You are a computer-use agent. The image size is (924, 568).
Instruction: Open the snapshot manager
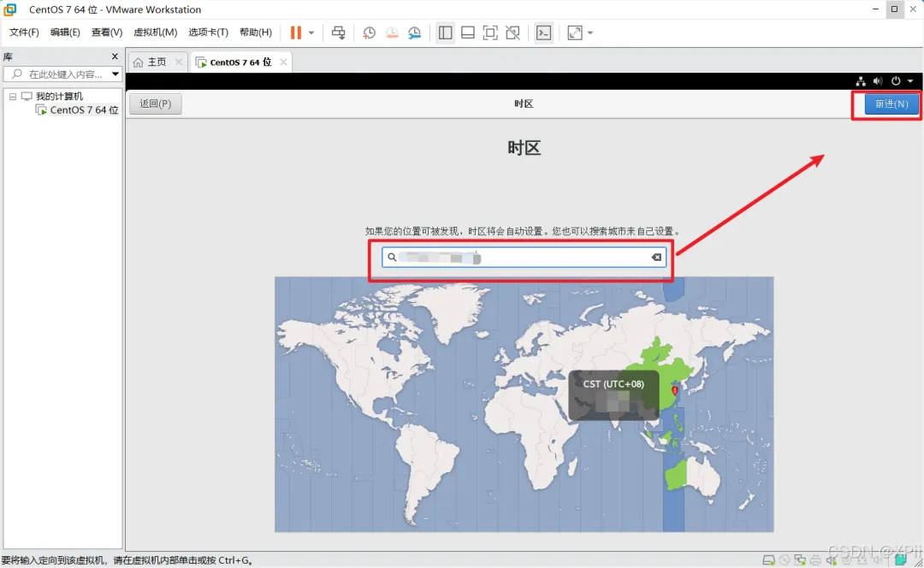pos(415,33)
